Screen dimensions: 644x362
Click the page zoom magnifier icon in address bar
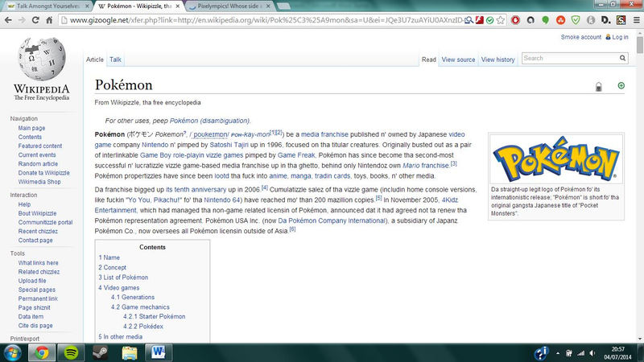tap(469, 20)
